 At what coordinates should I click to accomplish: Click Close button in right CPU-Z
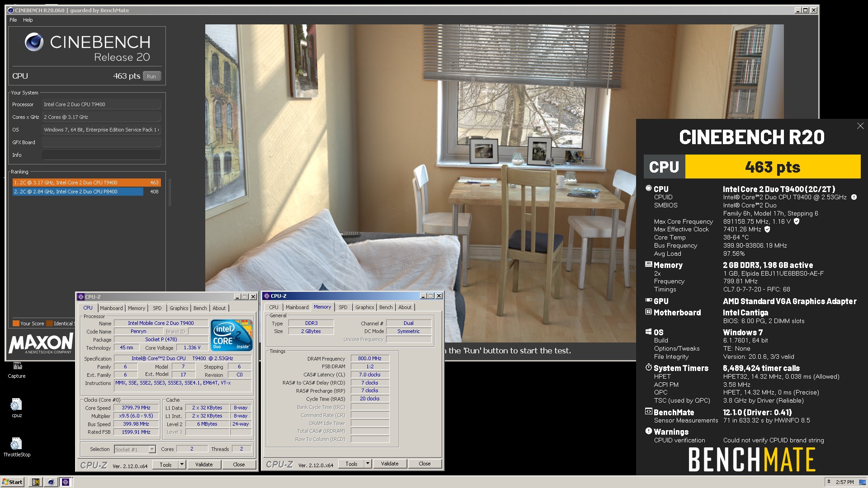[x=425, y=464]
